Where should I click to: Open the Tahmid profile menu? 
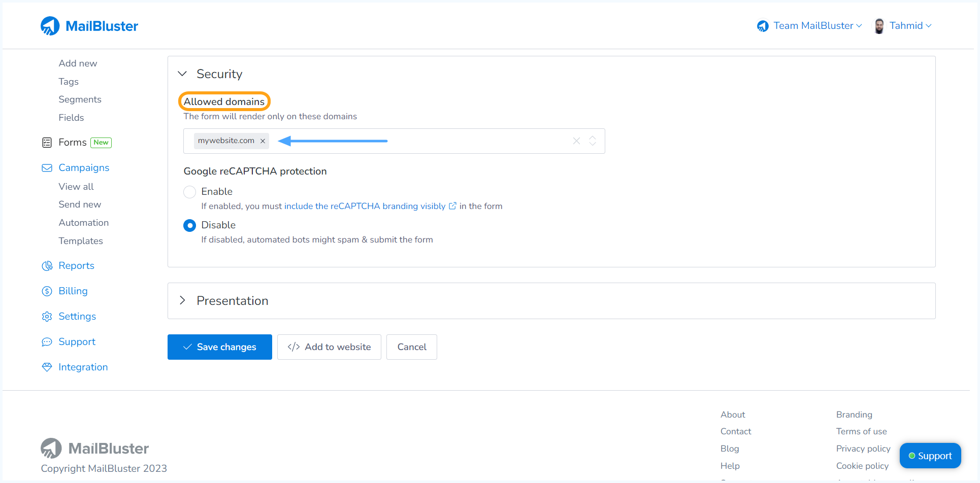click(906, 25)
